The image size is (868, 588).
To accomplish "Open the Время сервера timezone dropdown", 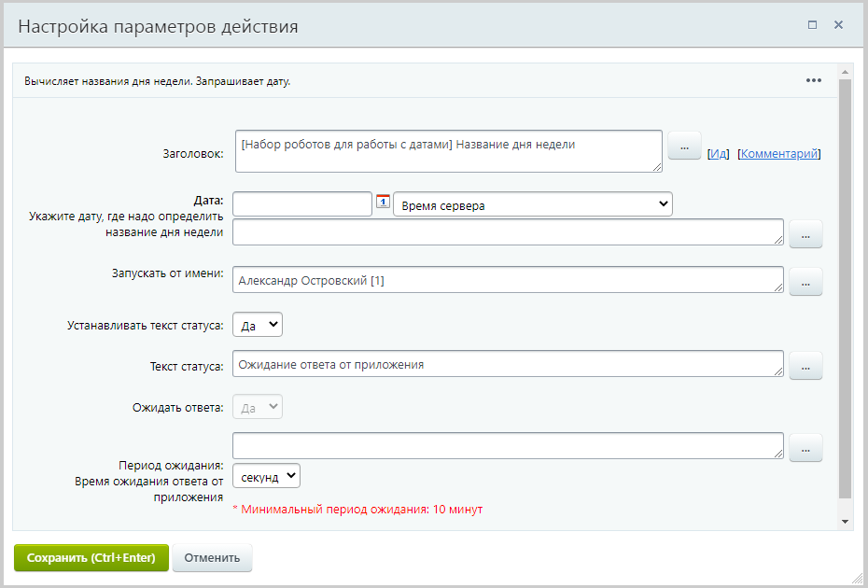I will (532, 204).
